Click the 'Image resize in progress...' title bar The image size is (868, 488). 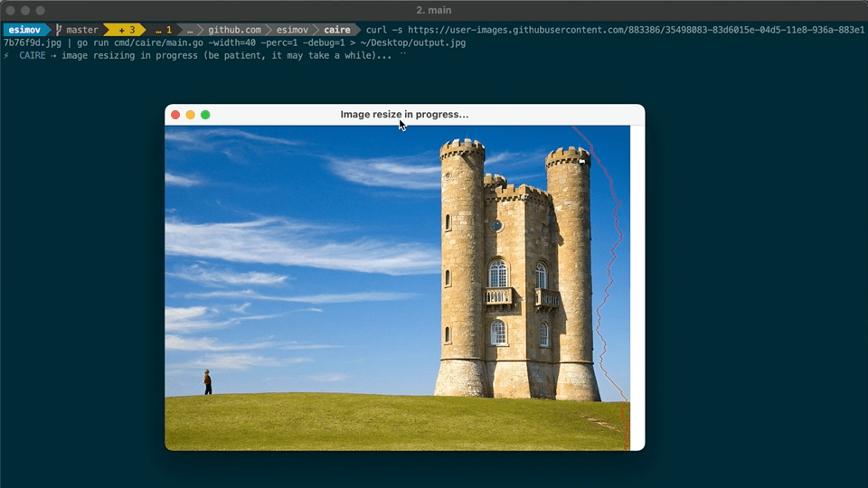coord(404,115)
